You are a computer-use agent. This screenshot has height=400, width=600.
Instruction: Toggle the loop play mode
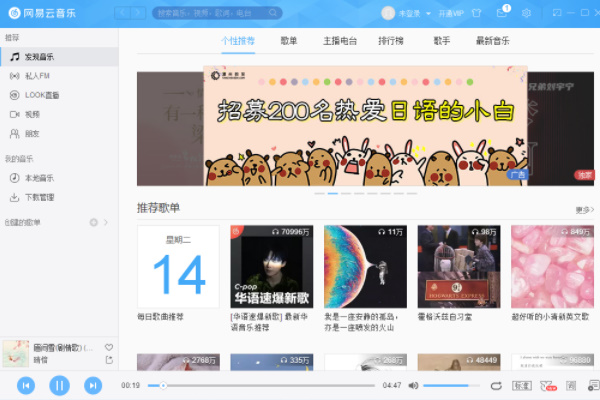(x=496, y=386)
